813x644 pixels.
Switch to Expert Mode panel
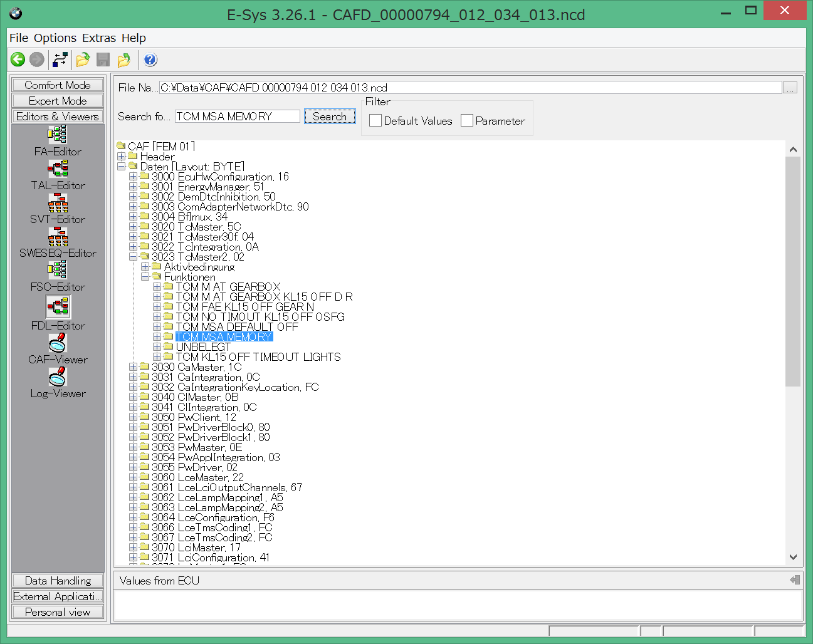[58, 100]
